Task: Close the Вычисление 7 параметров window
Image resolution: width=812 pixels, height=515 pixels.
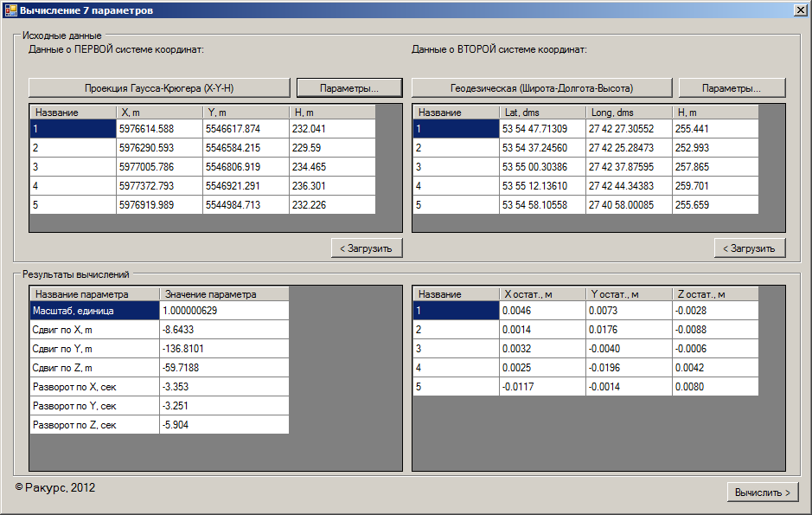Action: point(800,10)
